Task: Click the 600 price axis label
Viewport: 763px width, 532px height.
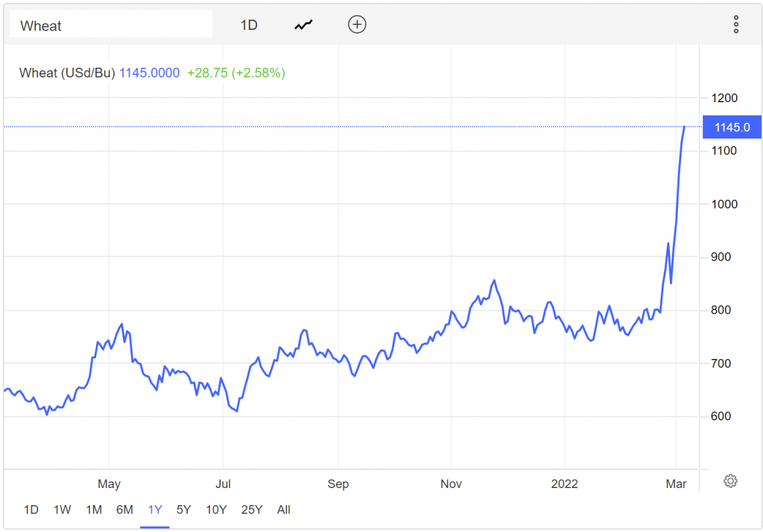Action: [721, 417]
